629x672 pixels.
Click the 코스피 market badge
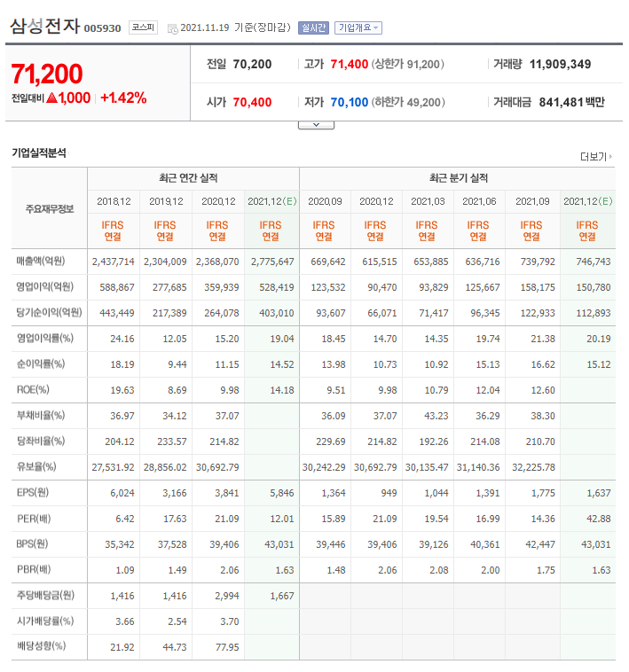pyautogui.click(x=143, y=27)
